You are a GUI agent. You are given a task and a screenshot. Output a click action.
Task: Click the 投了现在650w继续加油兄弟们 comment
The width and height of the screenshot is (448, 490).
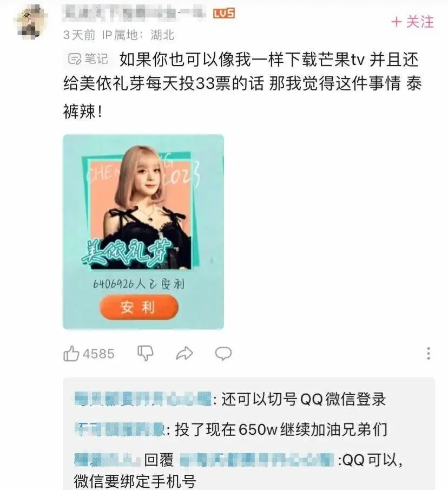coord(281,429)
